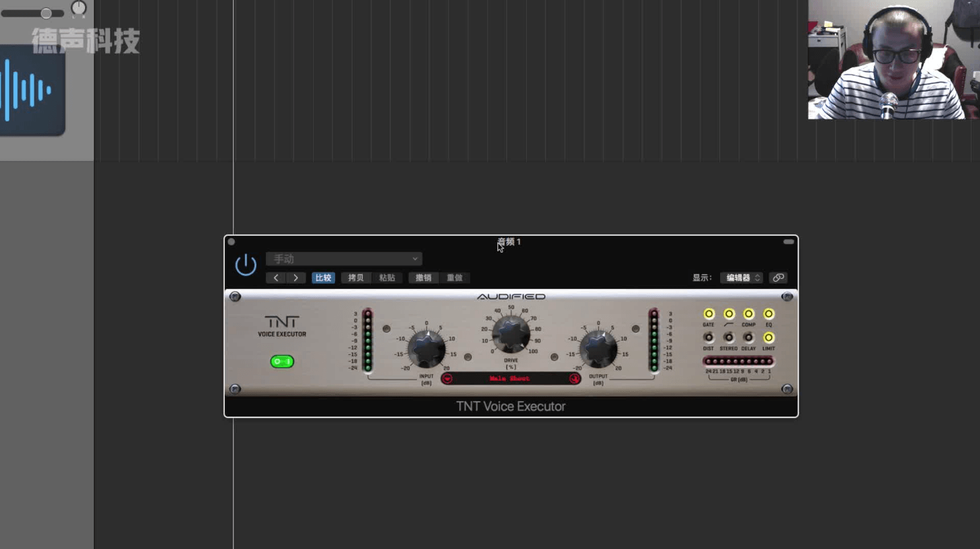The height and width of the screenshot is (549, 980).
Task: Toggle the COMP button
Action: pyautogui.click(x=749, y=314)
